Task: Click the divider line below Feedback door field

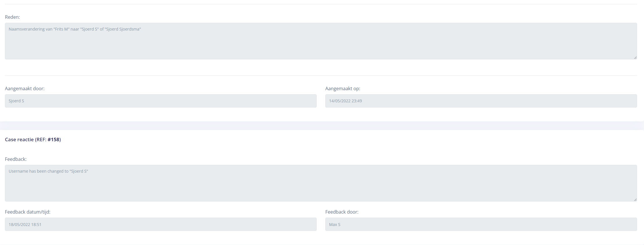Action: (x=320, y=244)
